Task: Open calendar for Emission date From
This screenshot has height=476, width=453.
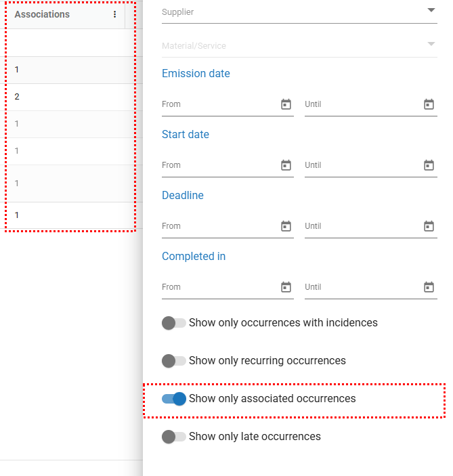Action: pyautogui.click(x=286, y=104)
